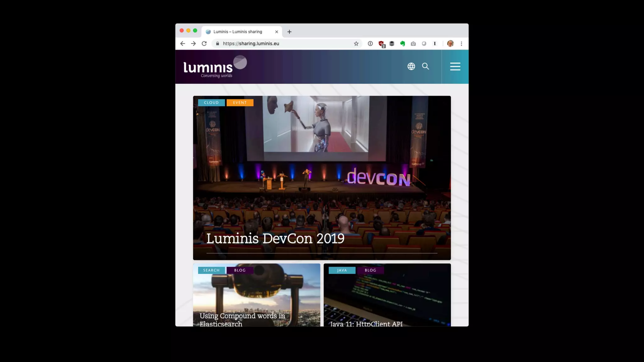Viewport: 644px width, 362px height.
Task: Click the language globe icon in header
Action: tap(411, 66)
